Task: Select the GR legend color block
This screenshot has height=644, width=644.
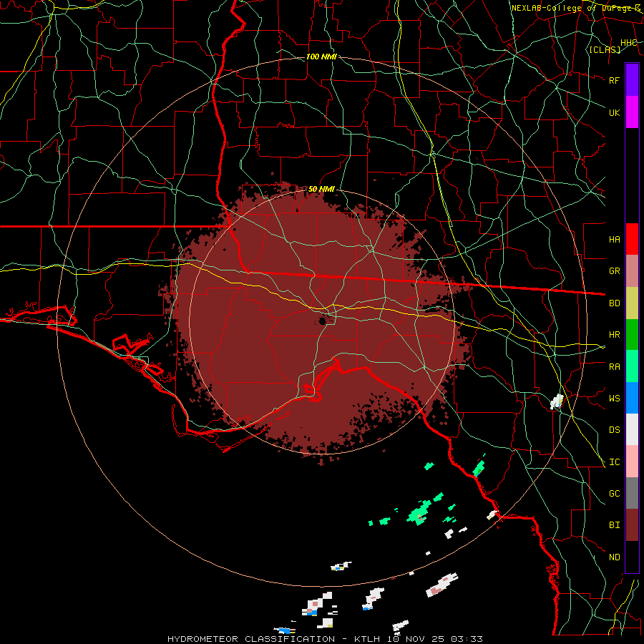Action: [x=632, y=271]
